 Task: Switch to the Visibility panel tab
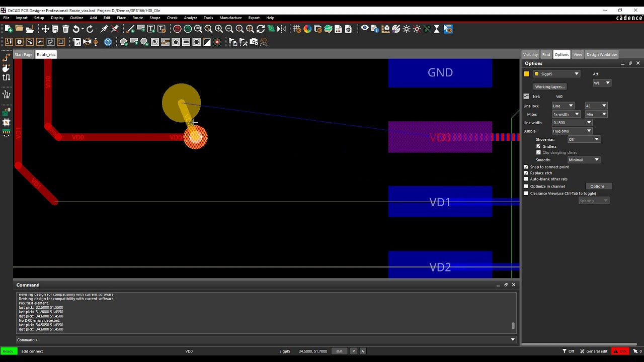pyautogui.click(x=530, y=54)
